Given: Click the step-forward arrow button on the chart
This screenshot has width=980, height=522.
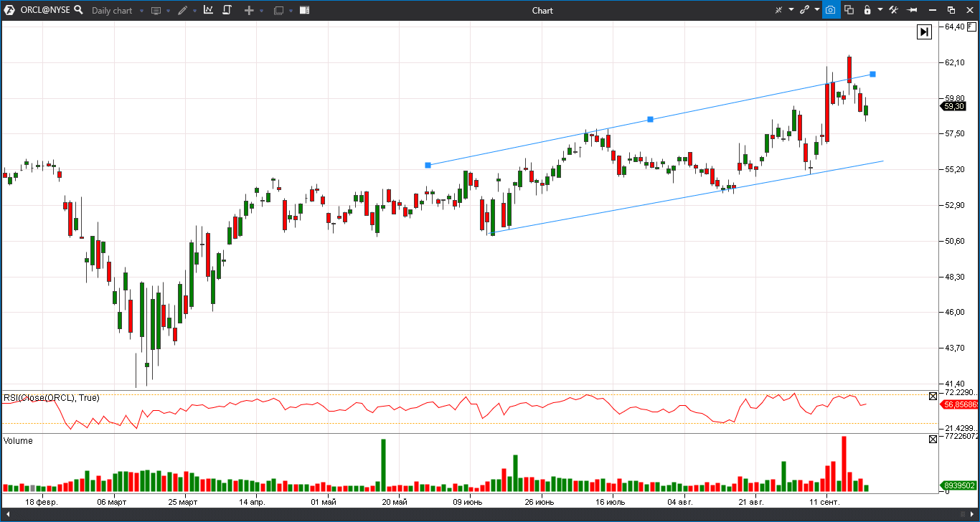Looking at the screenshot, I should point(923,32).
